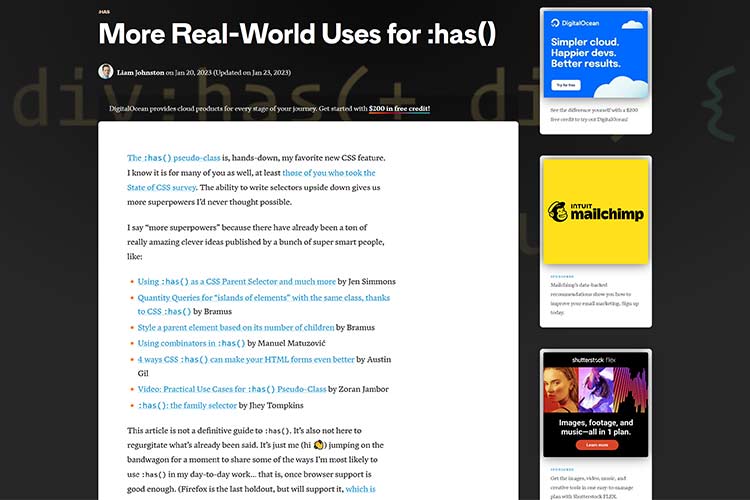Open 'Using combinators in :has()' link
Image resolution: width=750 pixels, height=500 pixels.
[190, 343]
